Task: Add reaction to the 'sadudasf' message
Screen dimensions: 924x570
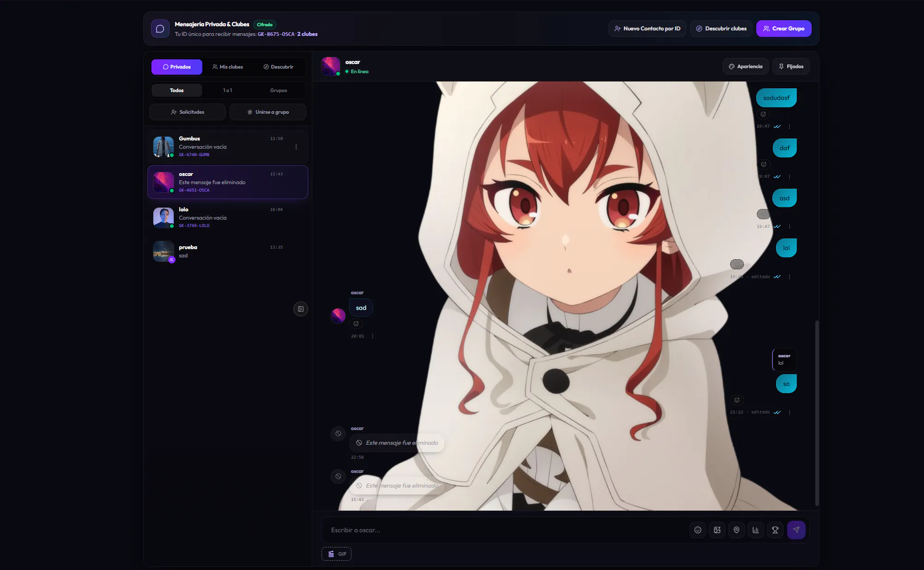Action: pyautogui.click(x=763, y=114)
